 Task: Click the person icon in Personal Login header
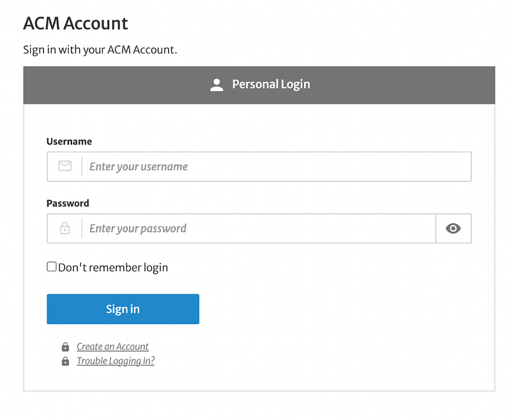217,85
